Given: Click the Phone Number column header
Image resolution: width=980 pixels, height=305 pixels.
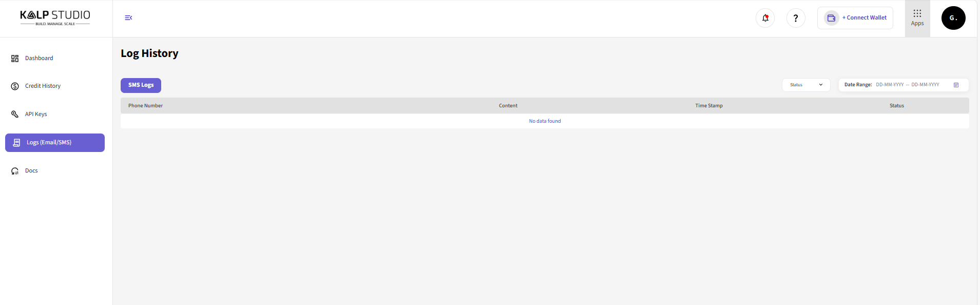Looking at the screenshot, I should click(x=145, y=106).
